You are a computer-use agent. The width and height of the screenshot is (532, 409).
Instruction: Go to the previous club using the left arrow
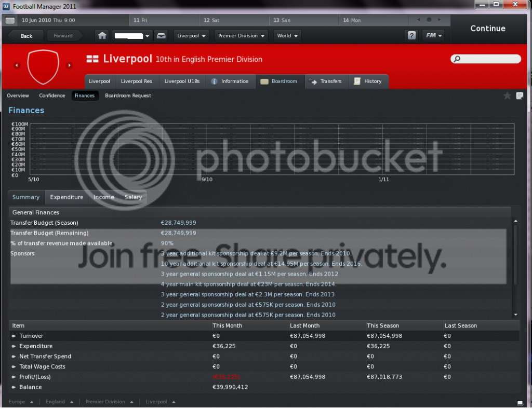16,65
